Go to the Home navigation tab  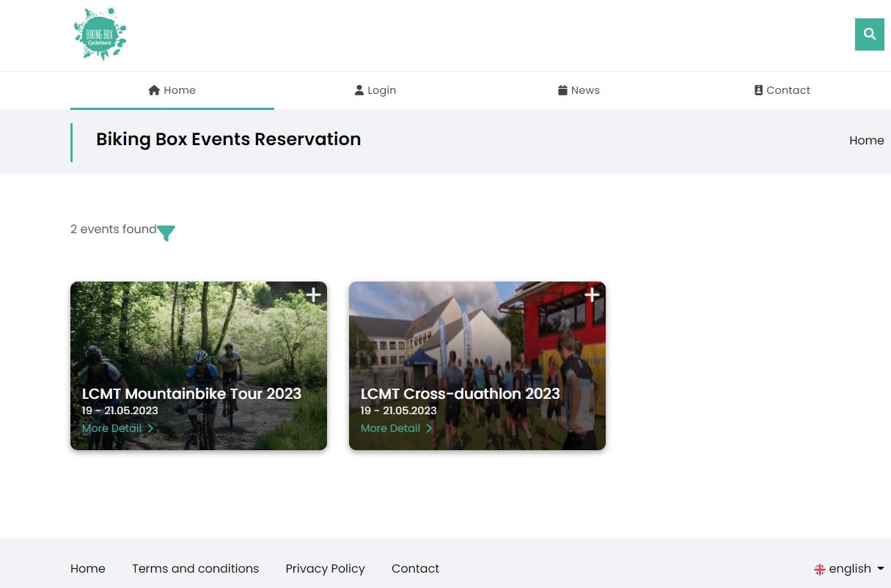pos(172,90)
